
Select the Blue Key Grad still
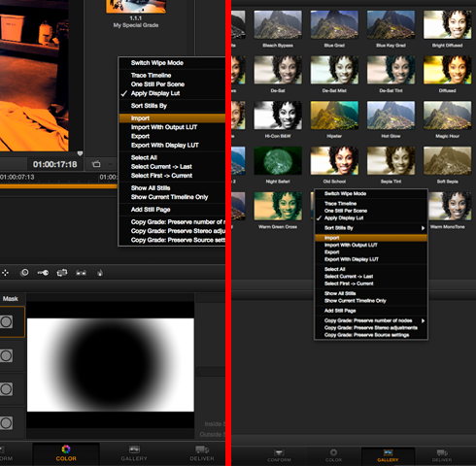pyautogui.click(x=391, y=24)
